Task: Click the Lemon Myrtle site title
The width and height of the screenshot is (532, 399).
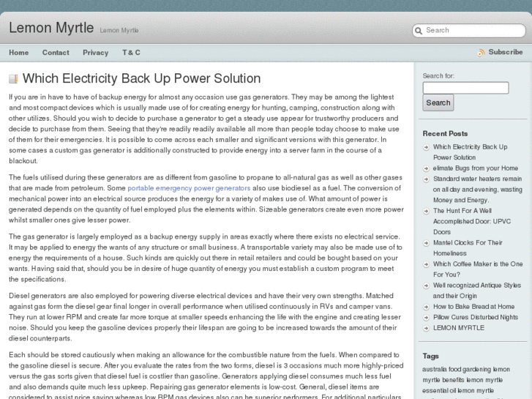Action: (51, 28)
